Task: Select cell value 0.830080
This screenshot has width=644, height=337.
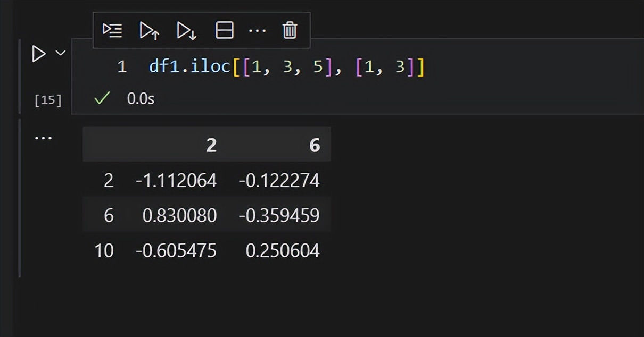Action: pyautogui.click(x=179, y=215)
